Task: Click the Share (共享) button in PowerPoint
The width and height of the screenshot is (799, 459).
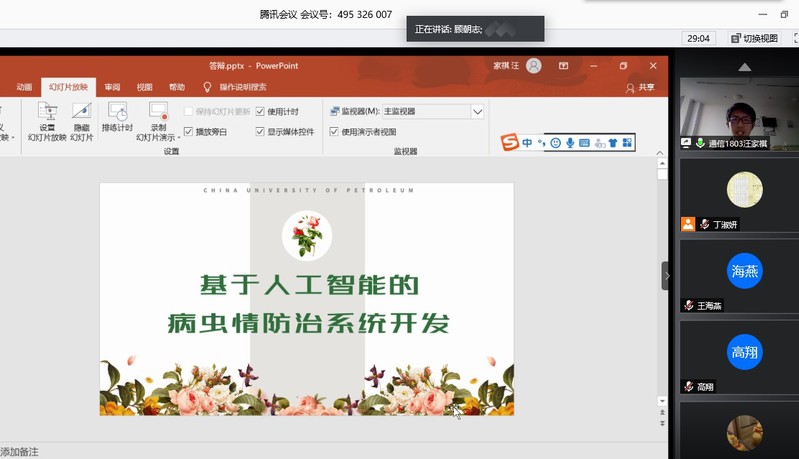Action: (x=640, y=88)
